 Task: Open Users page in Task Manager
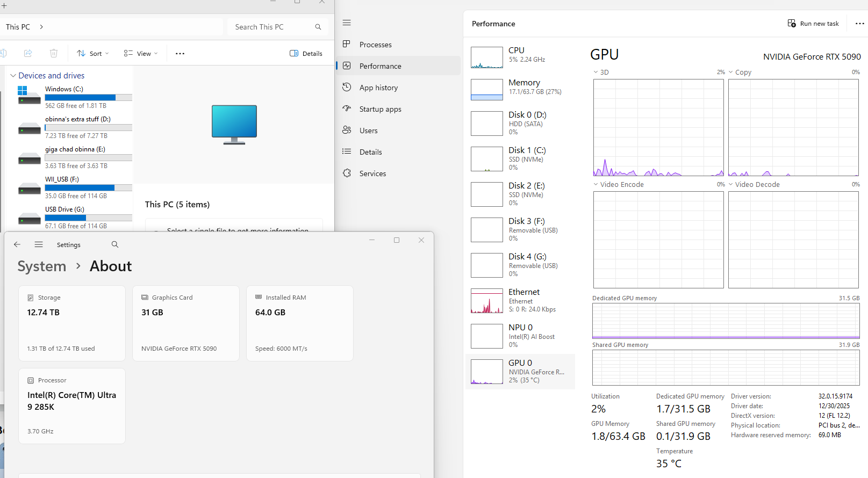398,131
